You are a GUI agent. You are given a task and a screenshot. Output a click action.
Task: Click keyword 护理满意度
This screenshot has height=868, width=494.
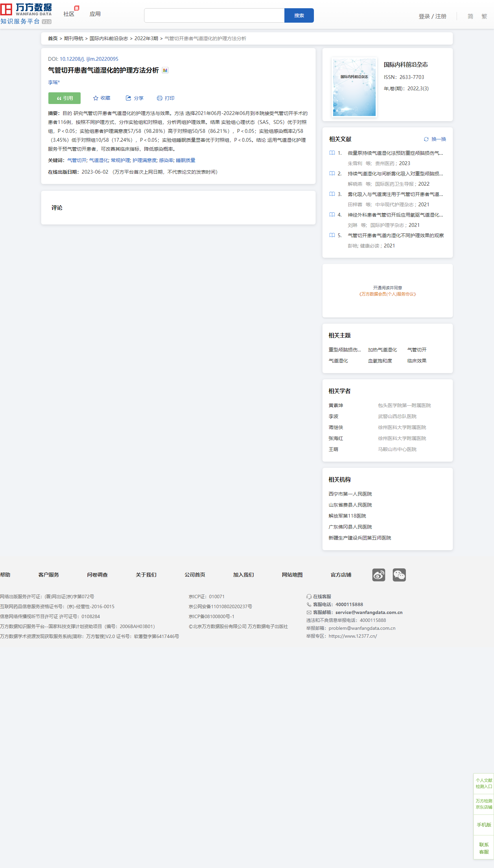pos(145,160)
